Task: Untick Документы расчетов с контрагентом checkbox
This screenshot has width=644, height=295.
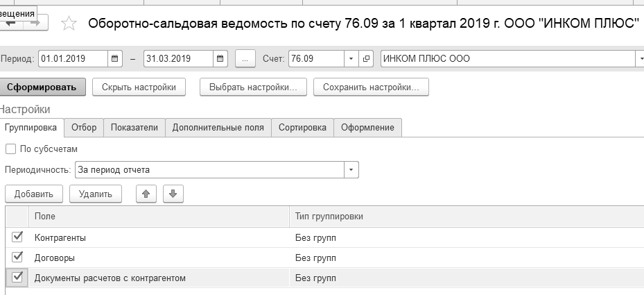Action: coord(17,278)
